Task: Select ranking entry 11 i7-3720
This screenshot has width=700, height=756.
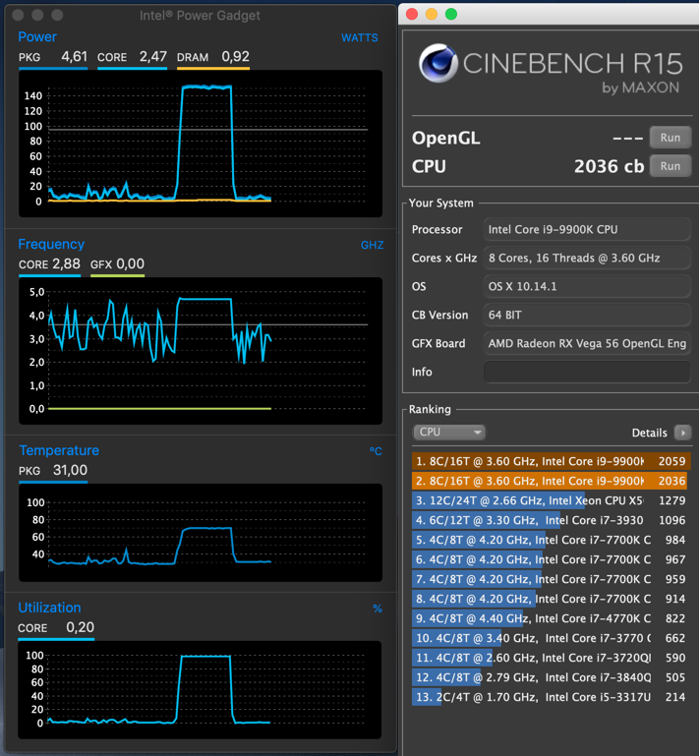Action: 551,658
